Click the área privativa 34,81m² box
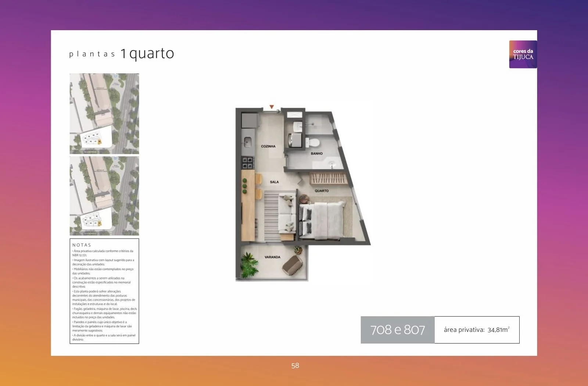The width and height of the screenshot is (588, 386). pyautogui.click(x=477, y=330)
